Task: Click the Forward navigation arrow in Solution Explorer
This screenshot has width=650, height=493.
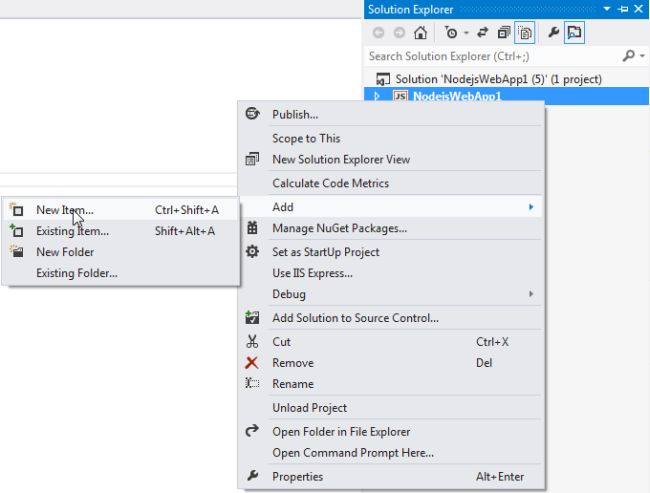Action: (x=399, y=32)
